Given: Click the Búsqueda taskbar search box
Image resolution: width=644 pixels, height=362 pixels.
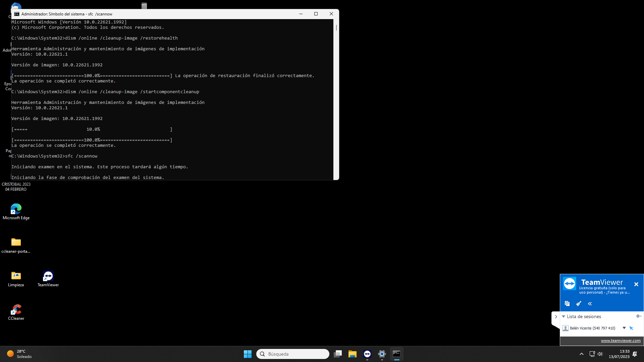Looking at the screenshot, I should coord(292,354).
